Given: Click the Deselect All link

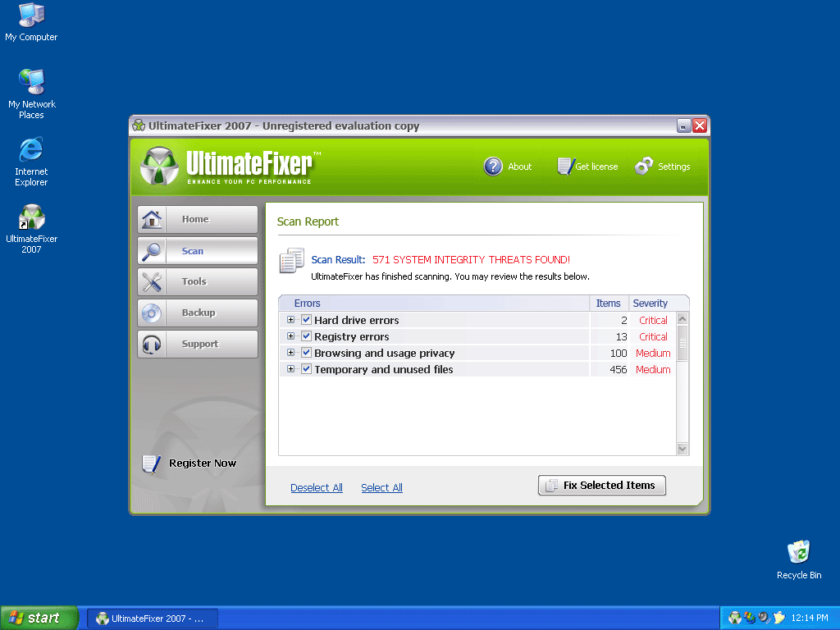Looking at the screenshot, I should (317, 488).
